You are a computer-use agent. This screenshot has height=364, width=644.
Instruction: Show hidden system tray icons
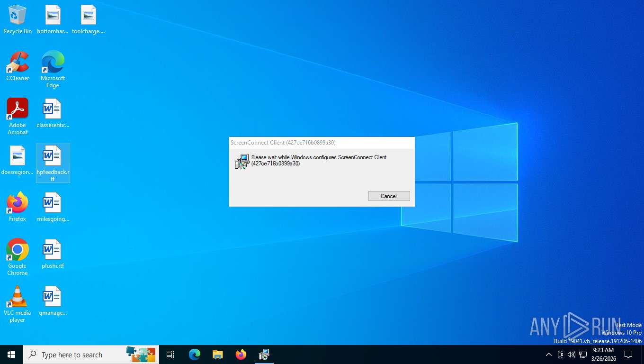548,355
